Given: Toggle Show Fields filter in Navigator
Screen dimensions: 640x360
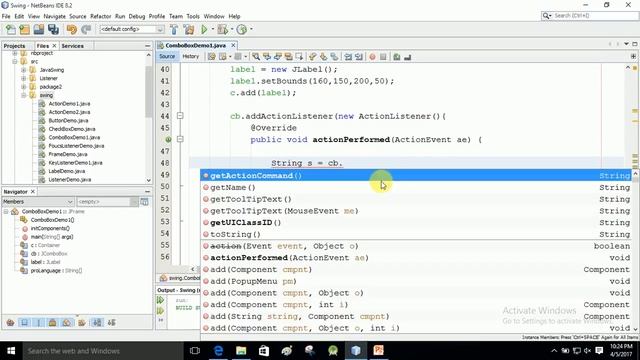Looking at the screenshot, I should [24, 323].
